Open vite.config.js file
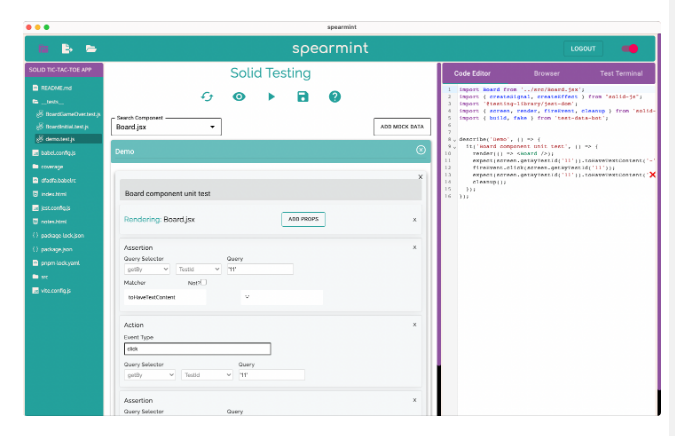Screen dimensions: 675x436 (51, 291)
